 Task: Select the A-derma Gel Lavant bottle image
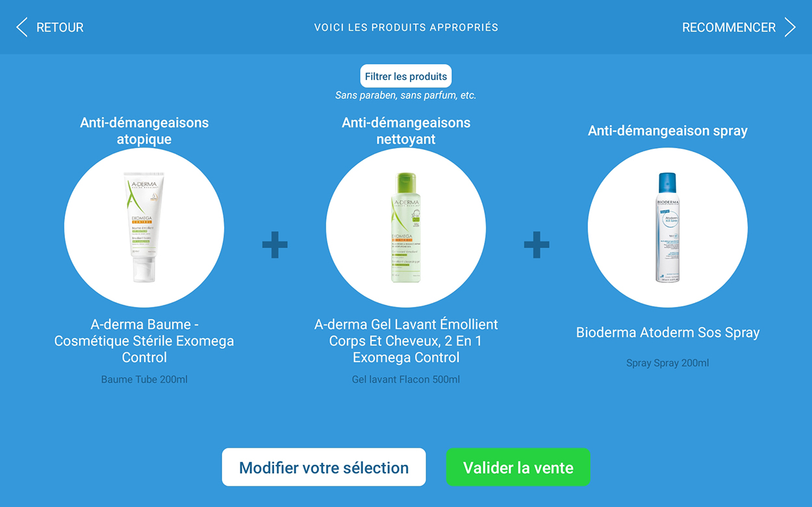(x=406, y=227)
